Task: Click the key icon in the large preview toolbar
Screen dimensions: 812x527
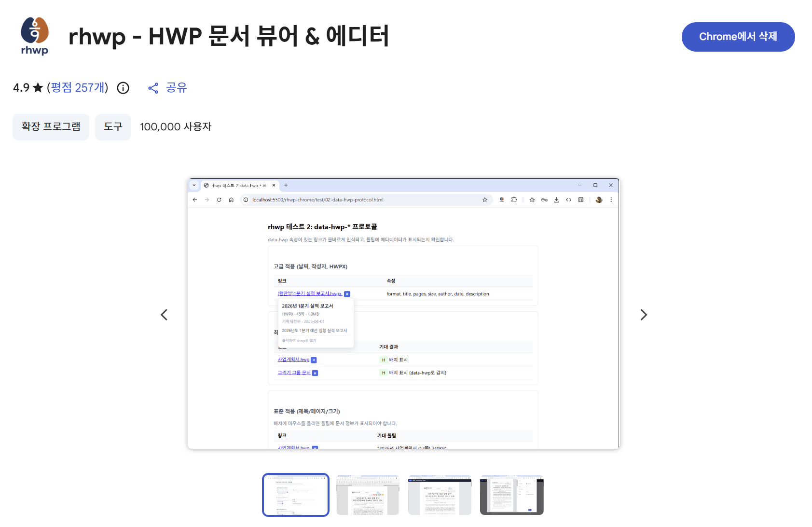Action: pyautogui.click(x=544, y=200)
